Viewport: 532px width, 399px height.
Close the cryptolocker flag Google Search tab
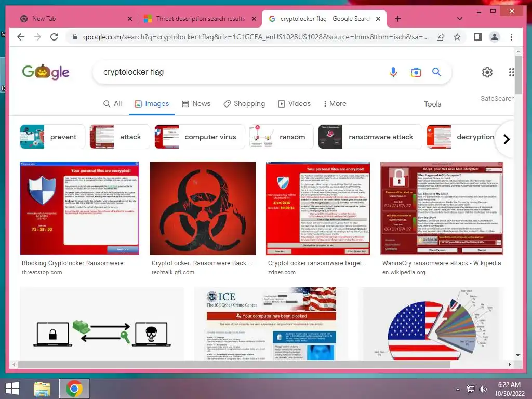378,19
